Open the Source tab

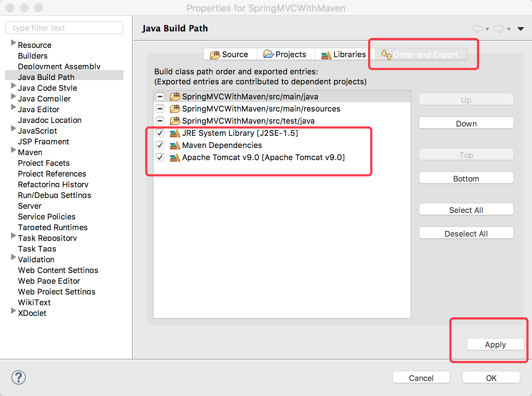click(x=230, y=54)
